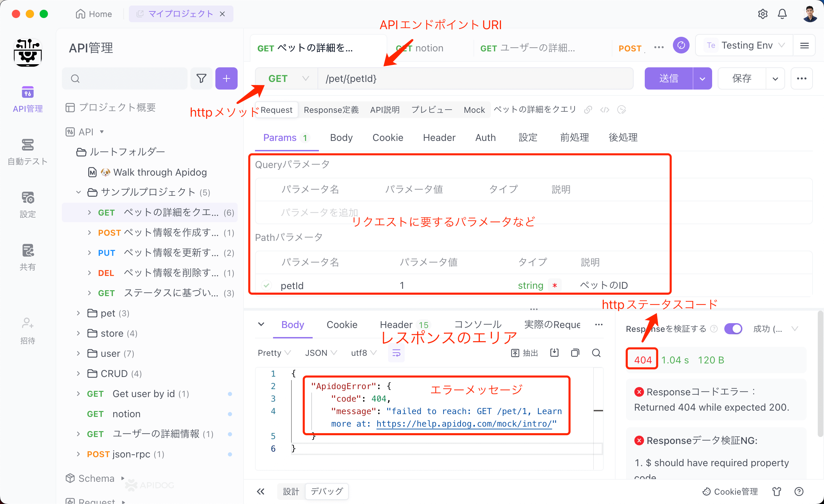Screen dimensions: 824x504
Task: Click the search icon in response toolbar
Action: 596,353
